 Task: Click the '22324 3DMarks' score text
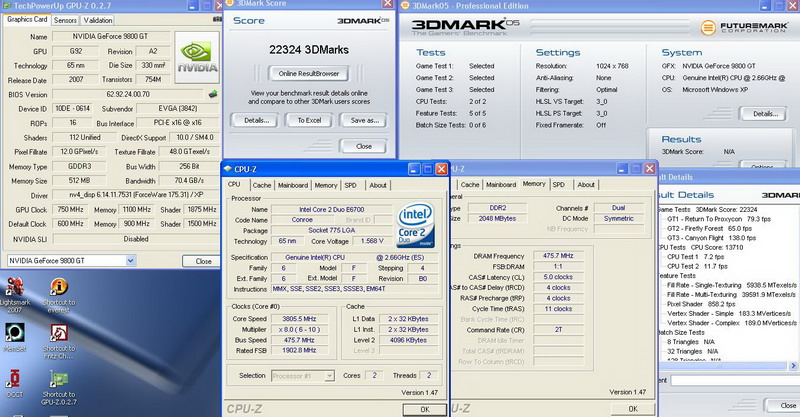tap(309, 50)
